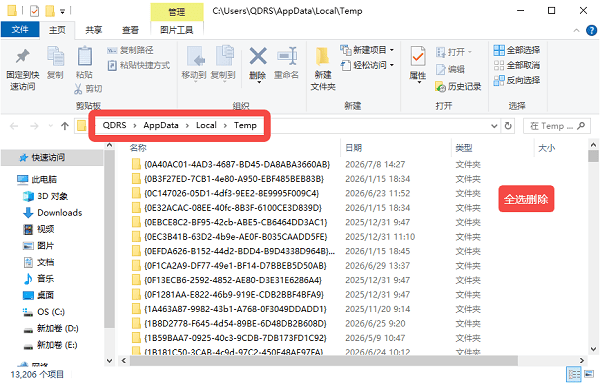The width and height of the screenshot is (600, 383).
Task: Collapse the ribbon with the chevron
Action: (x=576, y=31)
